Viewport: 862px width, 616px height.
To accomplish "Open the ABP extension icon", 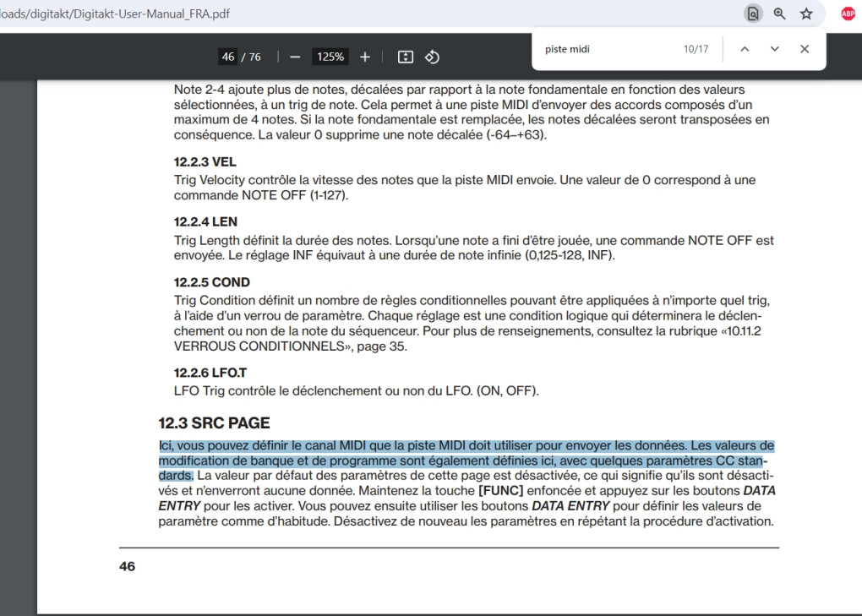I will [848, 14].
